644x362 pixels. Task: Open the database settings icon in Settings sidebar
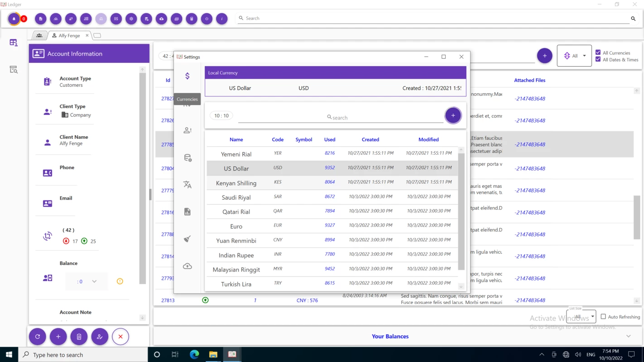[x=187, y=157]
